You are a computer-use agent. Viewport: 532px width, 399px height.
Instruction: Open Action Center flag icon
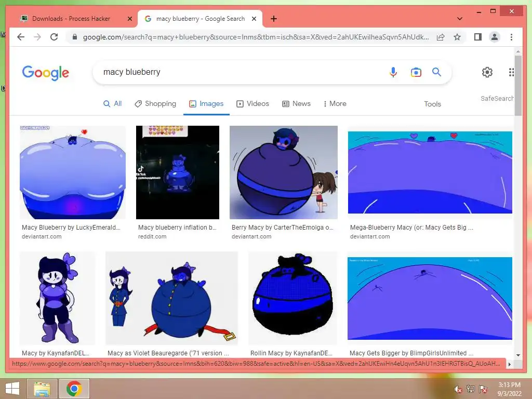483,389
